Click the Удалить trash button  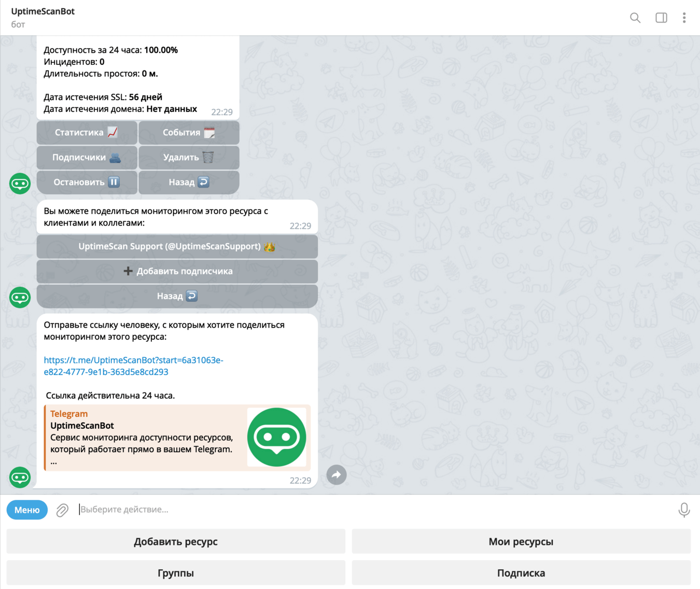(189, 158)
